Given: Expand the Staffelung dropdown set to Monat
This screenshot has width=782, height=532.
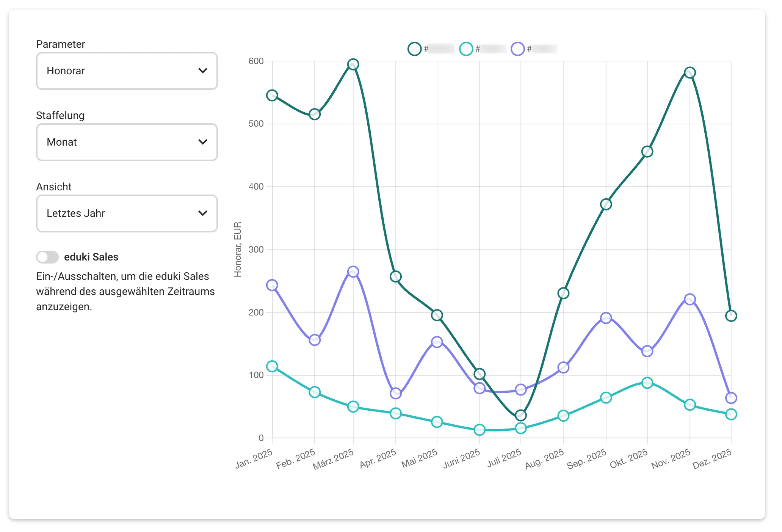Looking at the screenshot, I should pos(127,142).
